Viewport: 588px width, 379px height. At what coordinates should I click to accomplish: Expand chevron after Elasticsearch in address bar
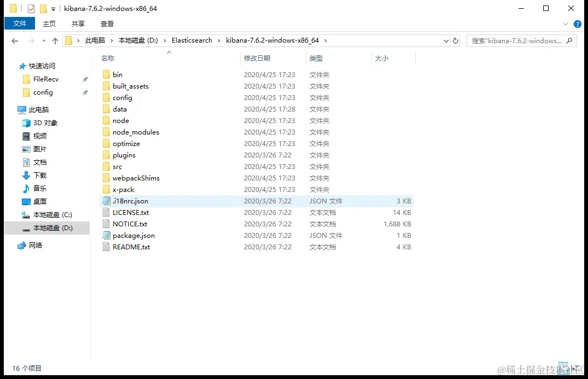[x=219, y=40]
